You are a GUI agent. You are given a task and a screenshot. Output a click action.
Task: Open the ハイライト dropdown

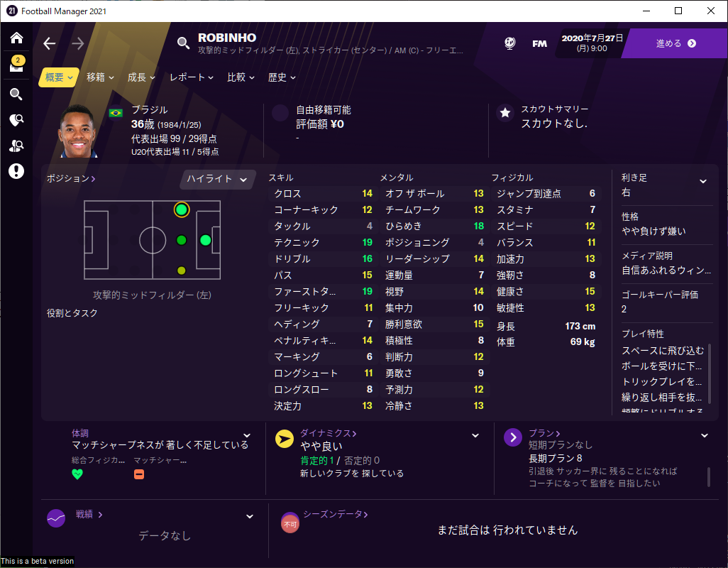pyautogui.click(x=217, y=179)
